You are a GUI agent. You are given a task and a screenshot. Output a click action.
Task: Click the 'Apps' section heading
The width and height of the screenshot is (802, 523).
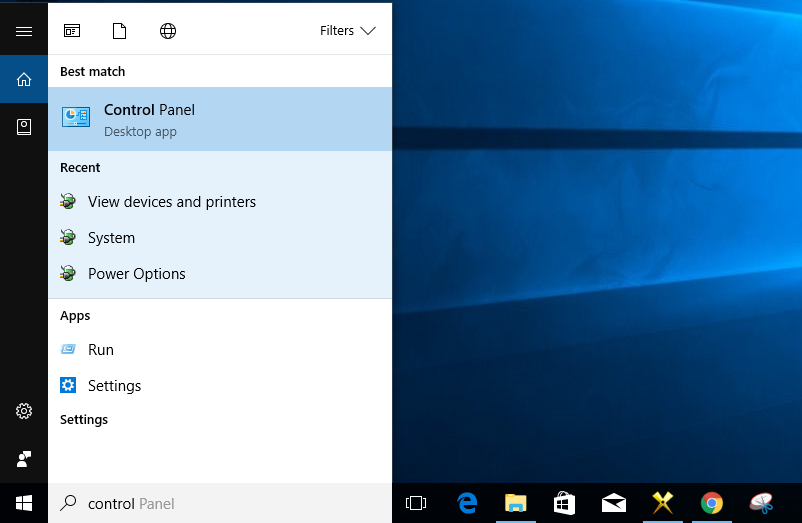tap(75, 316)
